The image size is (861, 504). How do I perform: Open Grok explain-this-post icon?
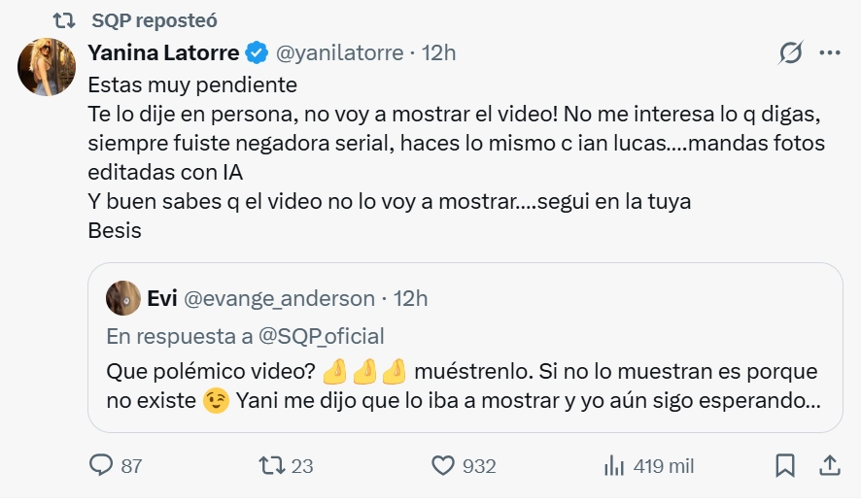coord(791,53)
